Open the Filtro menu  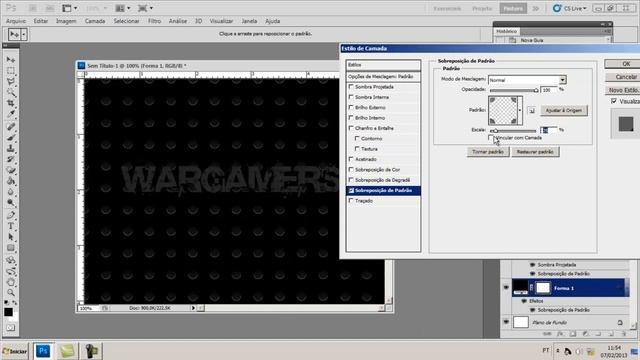tap(154, 21)
